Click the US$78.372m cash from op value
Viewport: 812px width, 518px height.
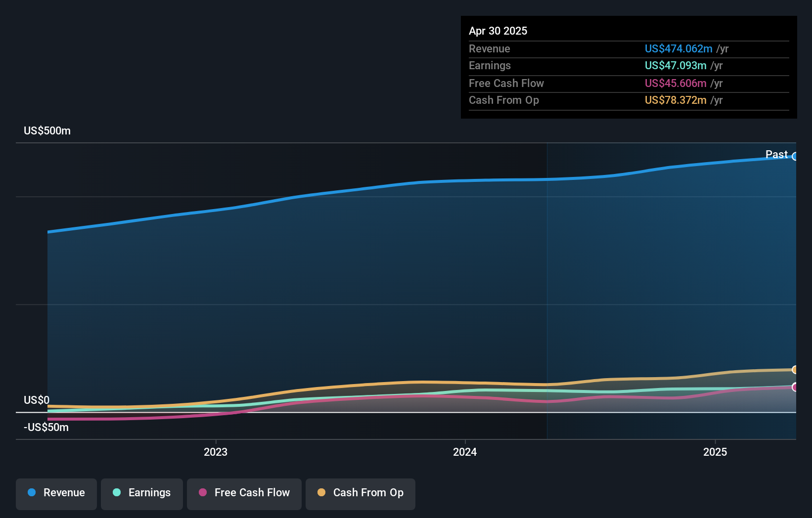[676, 100]
